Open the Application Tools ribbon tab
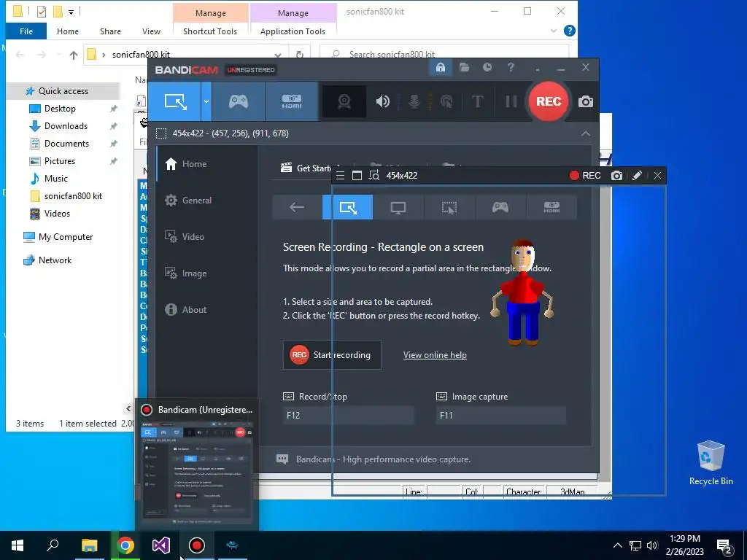The width and height of the screenshot is (747, 560). coord(293,31)
